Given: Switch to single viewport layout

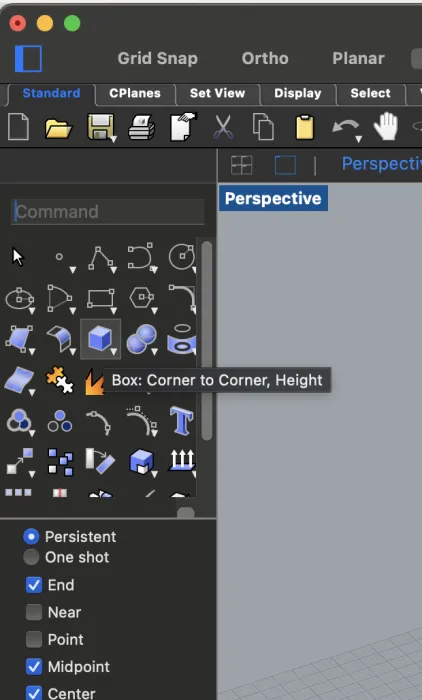Looking at the screenshot, I should [285, 165].
